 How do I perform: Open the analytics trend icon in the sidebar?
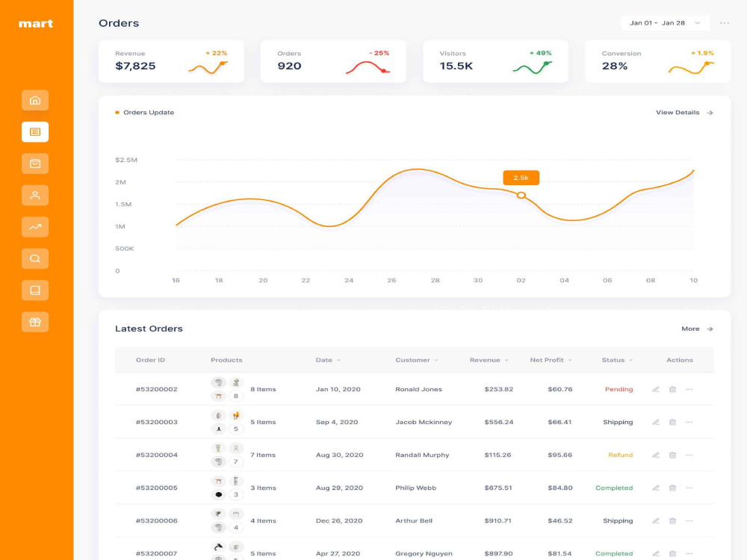pyautogui.click(x=35, y=227)
